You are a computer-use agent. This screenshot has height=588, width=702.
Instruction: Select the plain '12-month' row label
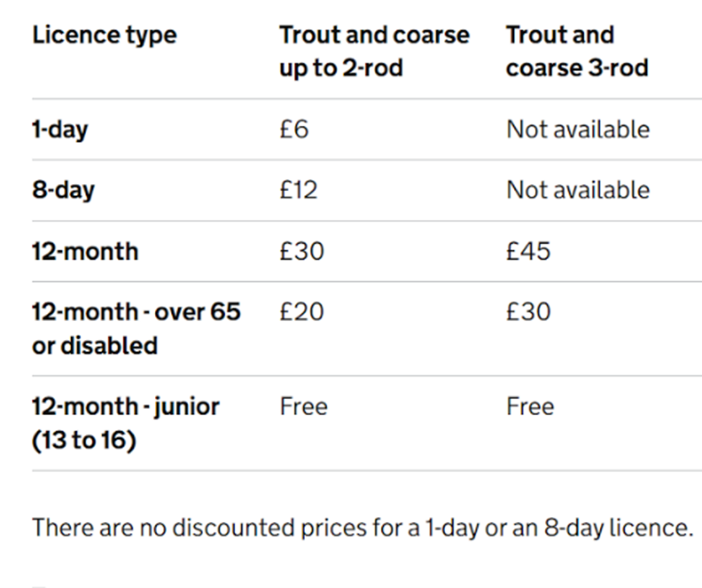point(85,251)
